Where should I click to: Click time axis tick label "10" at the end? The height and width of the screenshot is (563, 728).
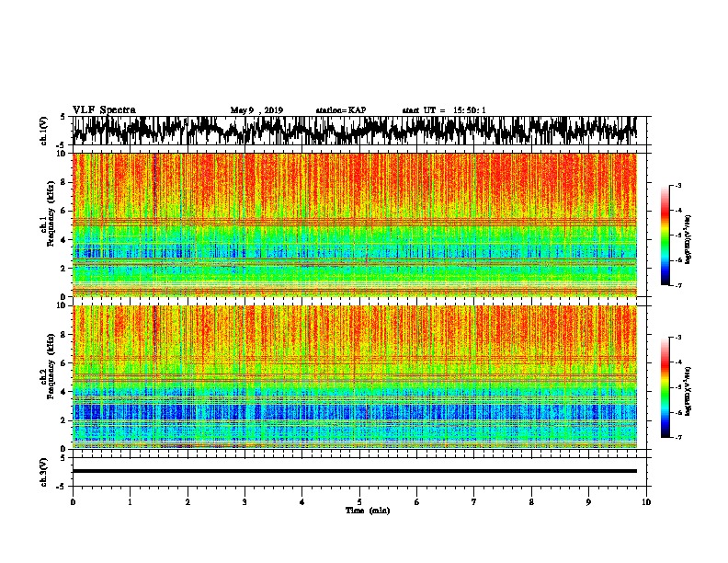[646, 502]
